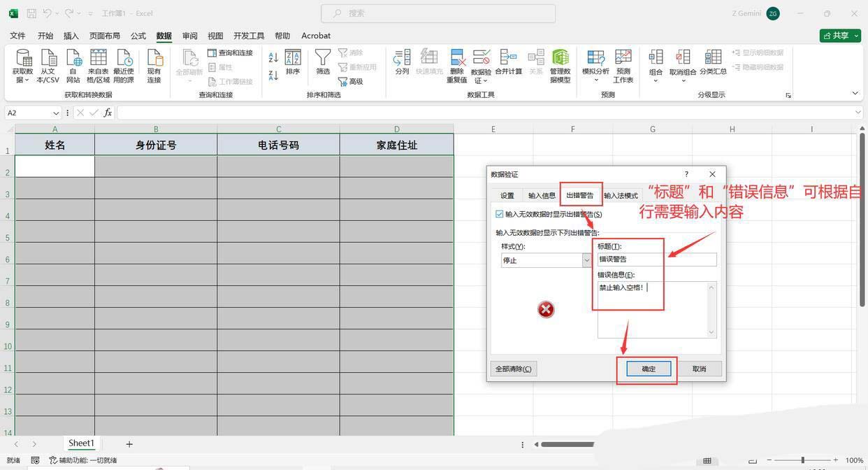Open 数据验证 ribbon dropdown arrow
This screenshot has width=868, height=470.
[486, 81]
